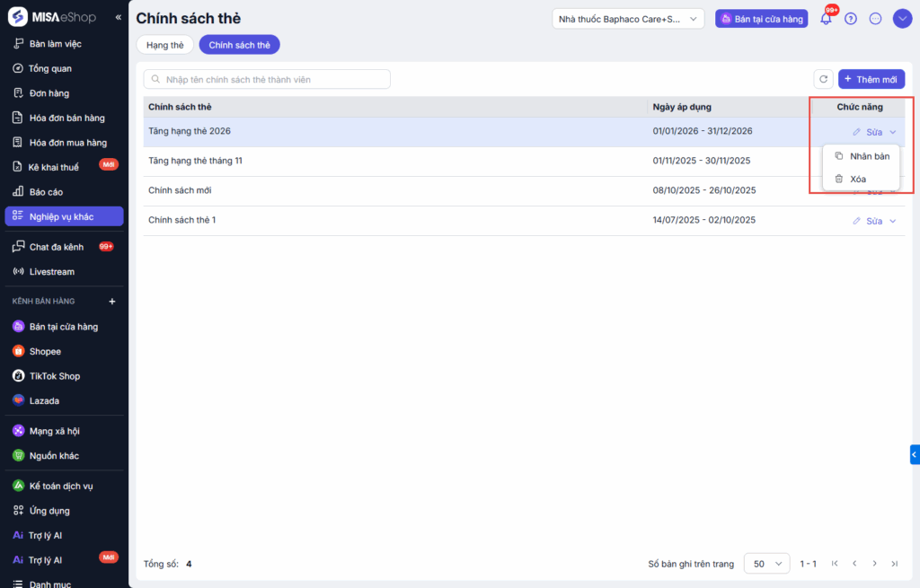Click the MISA eShop logo
Viewport: 920px width, 588px height.
(51, 17)
